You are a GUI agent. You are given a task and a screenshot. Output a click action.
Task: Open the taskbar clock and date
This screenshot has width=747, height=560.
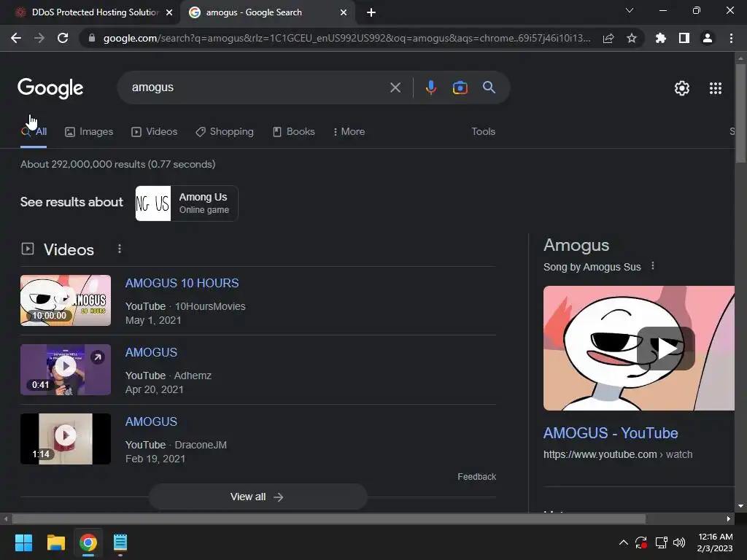(x=715, y=542)
